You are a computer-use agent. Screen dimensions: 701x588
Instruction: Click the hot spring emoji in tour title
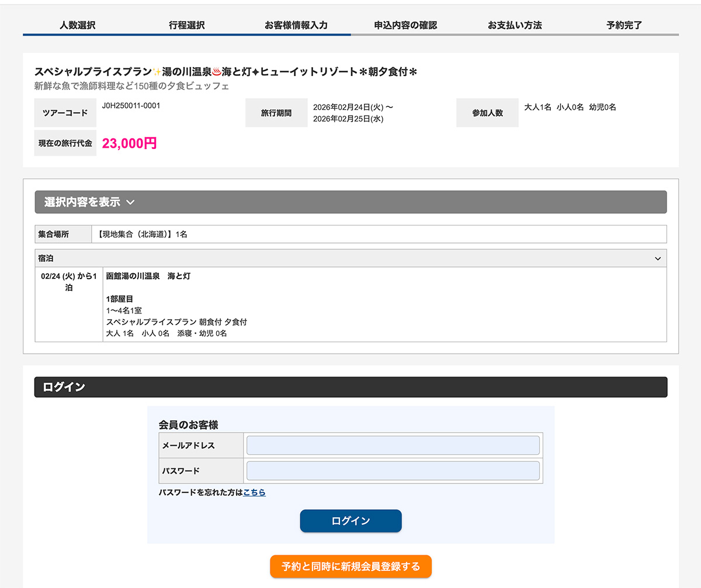(217, 72)
